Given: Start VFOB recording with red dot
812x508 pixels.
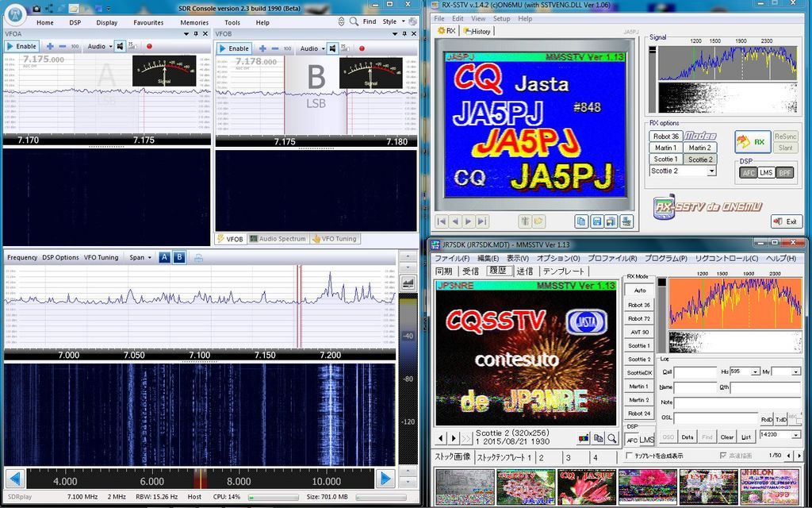Looking at the screenshot, I should click(362, 48).
